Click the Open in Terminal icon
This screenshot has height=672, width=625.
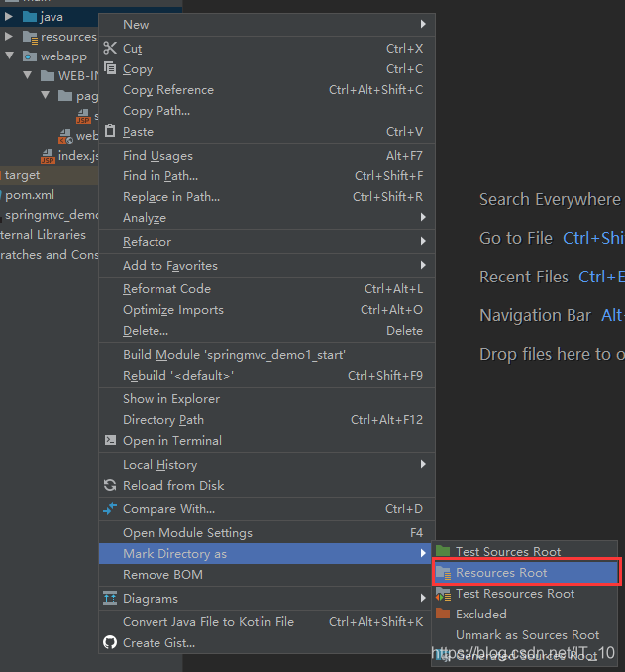pos(110,440)
